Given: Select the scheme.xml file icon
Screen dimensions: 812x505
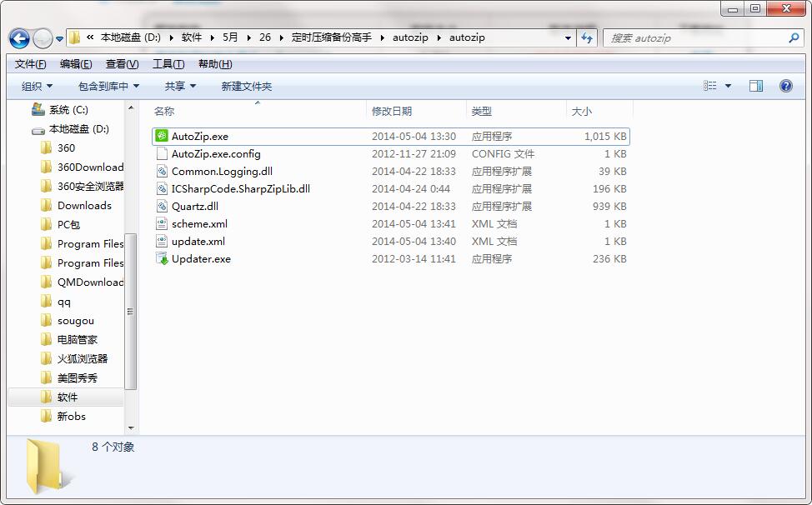Looking at the screenshot, I should pos(162,224).
